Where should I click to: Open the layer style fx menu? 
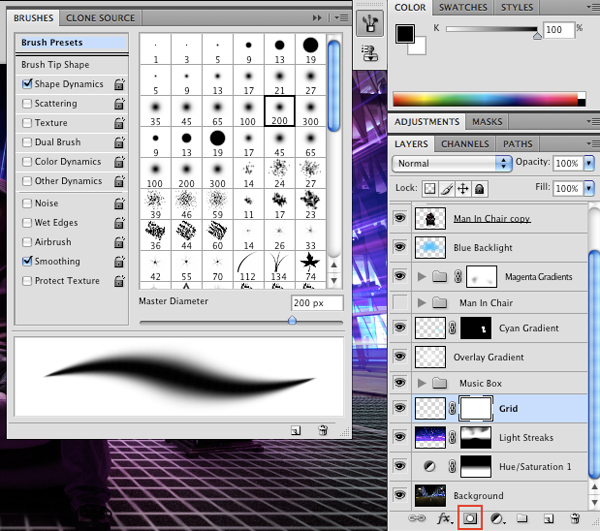tap(445, 518)
